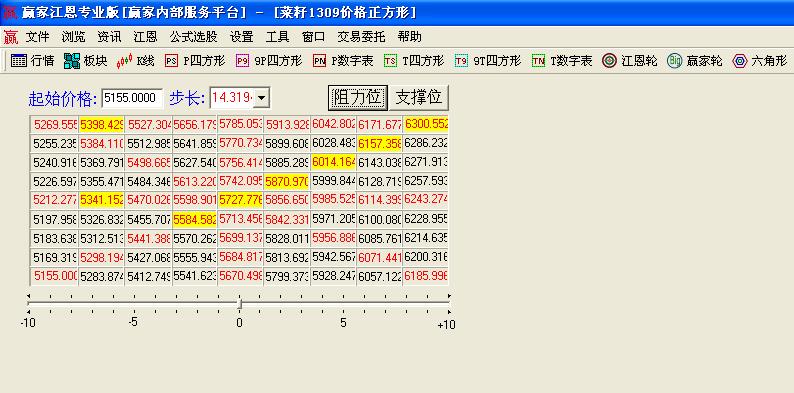The image size is (794, 393).
Task: Select highlighted cell 6300.552
Action: [x=425, y=124]
